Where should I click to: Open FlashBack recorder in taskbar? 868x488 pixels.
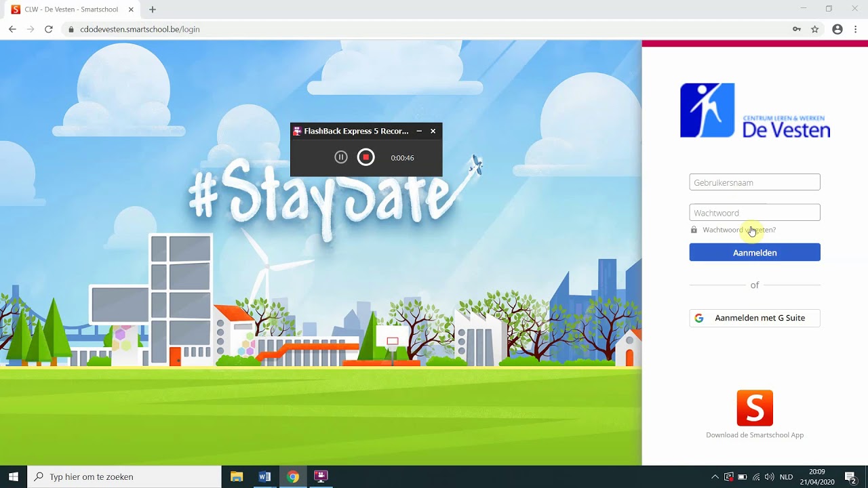321,476
